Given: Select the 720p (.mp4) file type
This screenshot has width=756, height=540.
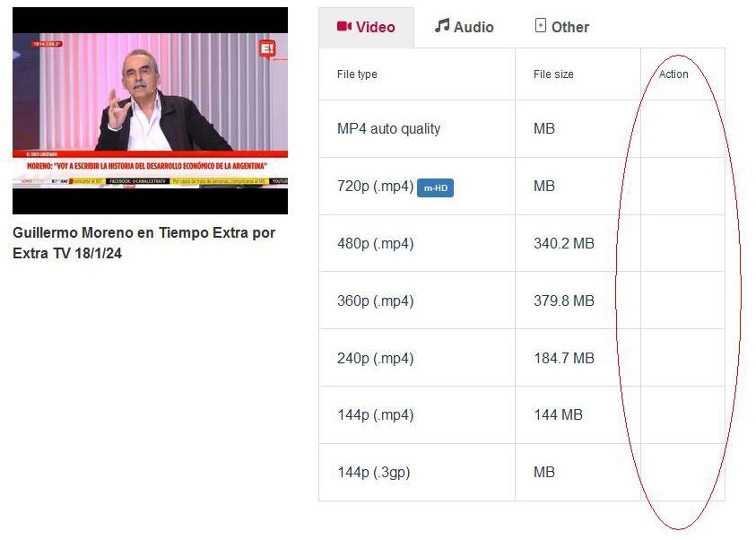Looking at the screenshot, I should click(x=375, y=186).
